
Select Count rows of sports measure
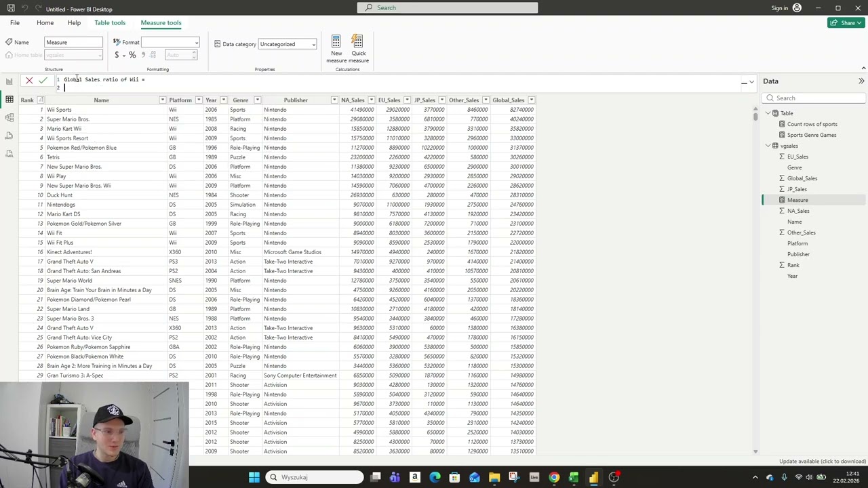pyautogui.click(x=812, y=124)
